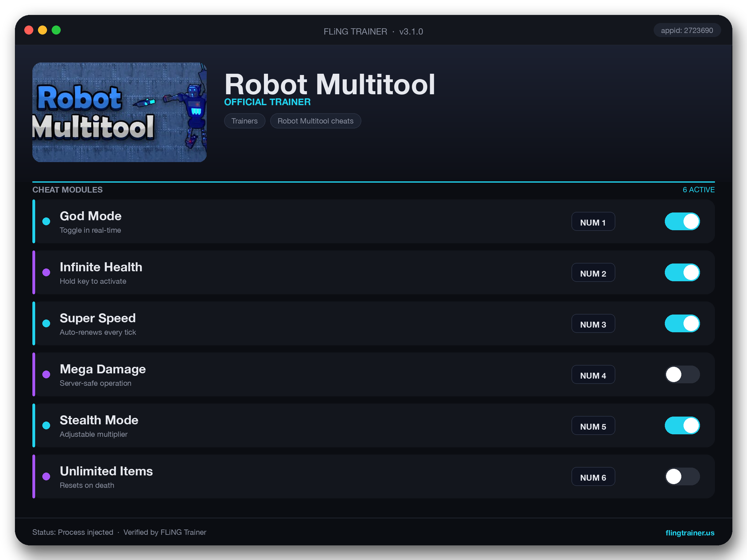This screenshot has height=560, width=747.
Task: Click the God Mode status dot
Action: (46, 222)
